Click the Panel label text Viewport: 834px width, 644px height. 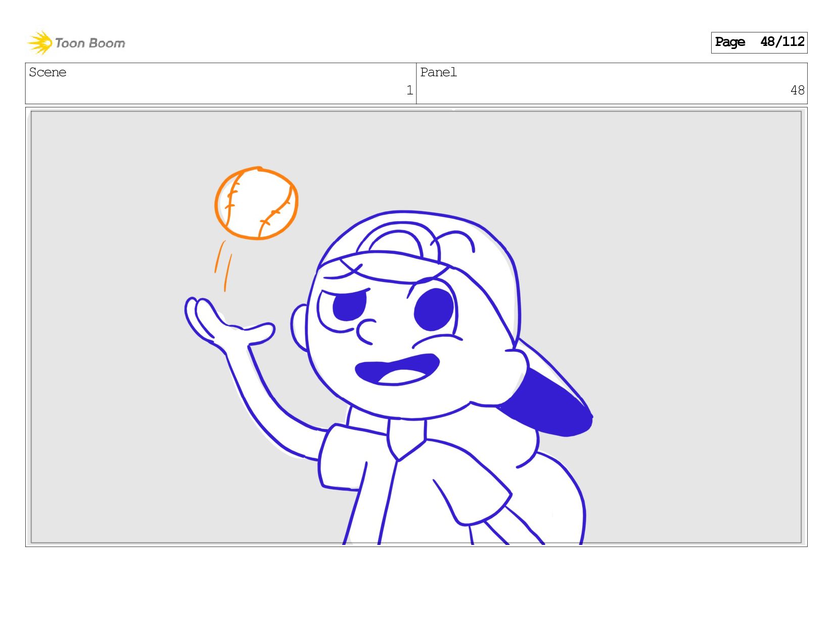(x=438, y=72)
